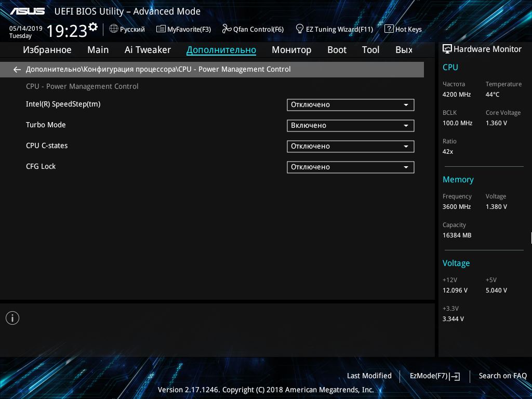Launch EZ Tuning Wizard(F11)
The image size is (532, 399).
(x=335, y=29)
